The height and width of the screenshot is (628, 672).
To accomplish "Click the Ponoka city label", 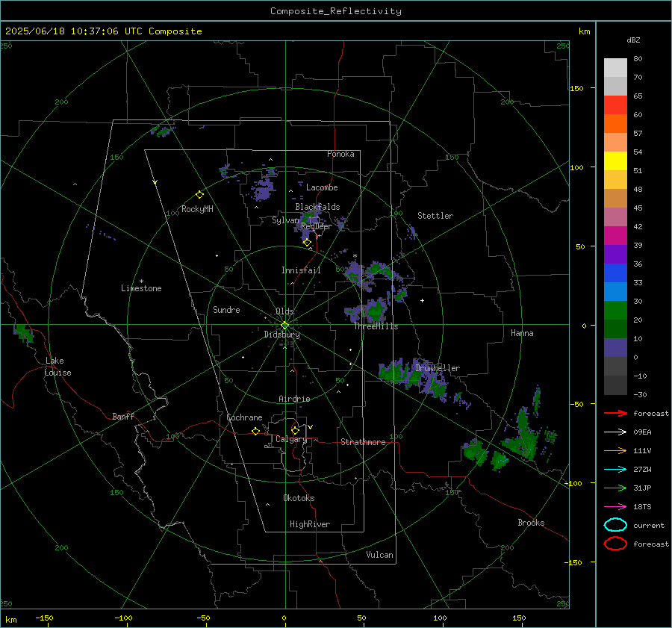I will 340,154.
